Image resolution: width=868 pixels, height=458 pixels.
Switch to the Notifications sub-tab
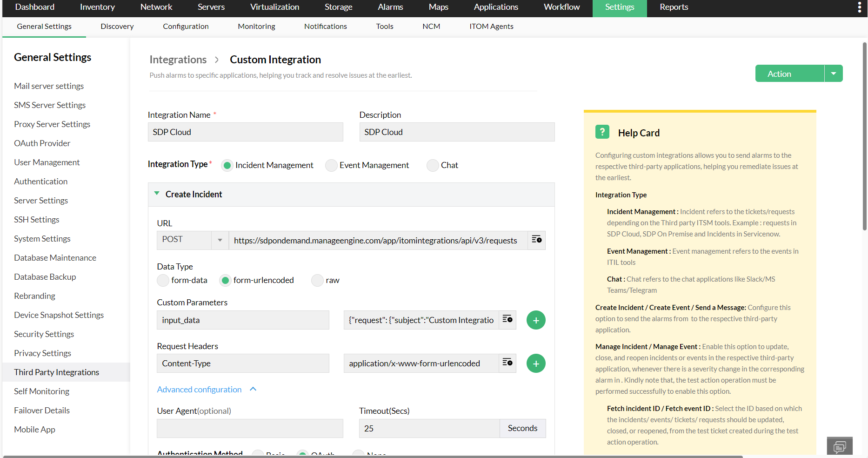point(325,27)
